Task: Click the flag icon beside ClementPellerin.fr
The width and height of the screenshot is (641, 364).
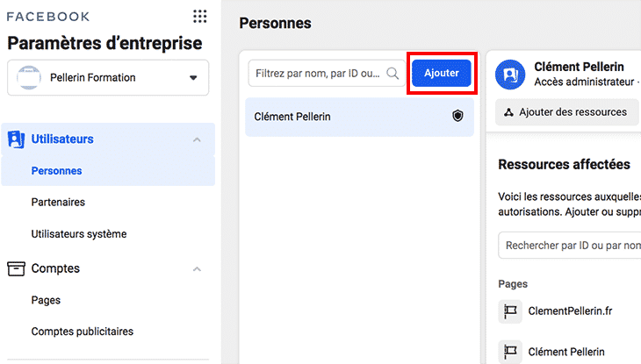Action: pyautogui.click(x=510, y=311)
